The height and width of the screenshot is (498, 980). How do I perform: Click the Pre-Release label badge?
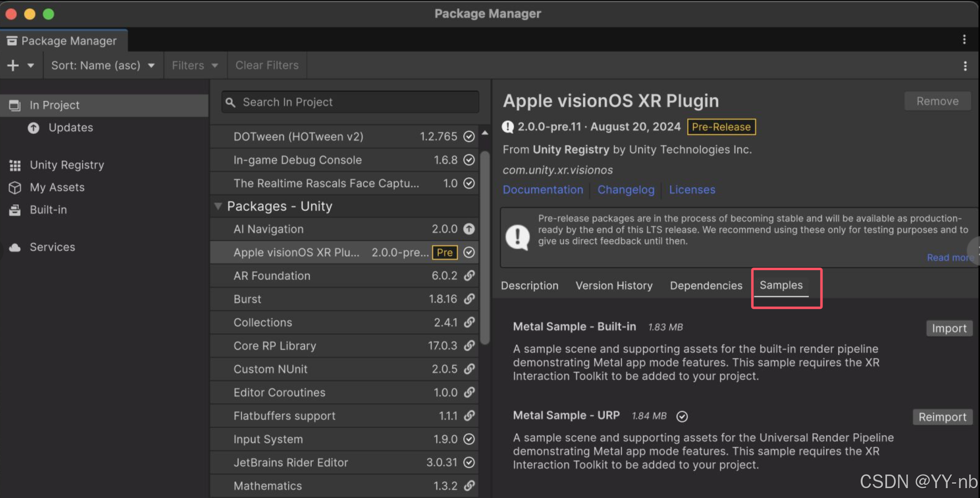pyautogui.click(x=721, y=127)
